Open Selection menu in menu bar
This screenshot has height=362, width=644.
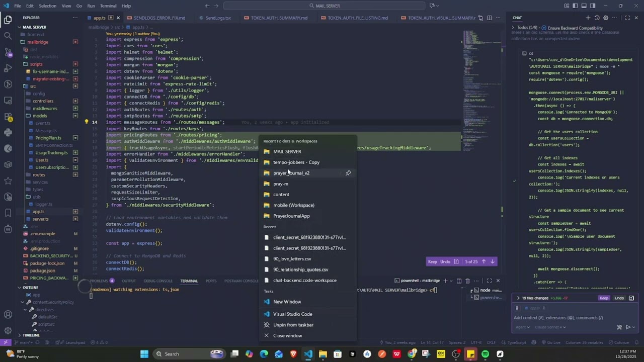click(47, 6)
